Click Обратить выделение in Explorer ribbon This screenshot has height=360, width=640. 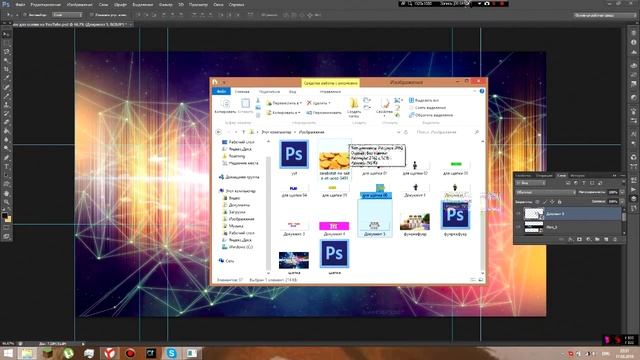point(431,115)
